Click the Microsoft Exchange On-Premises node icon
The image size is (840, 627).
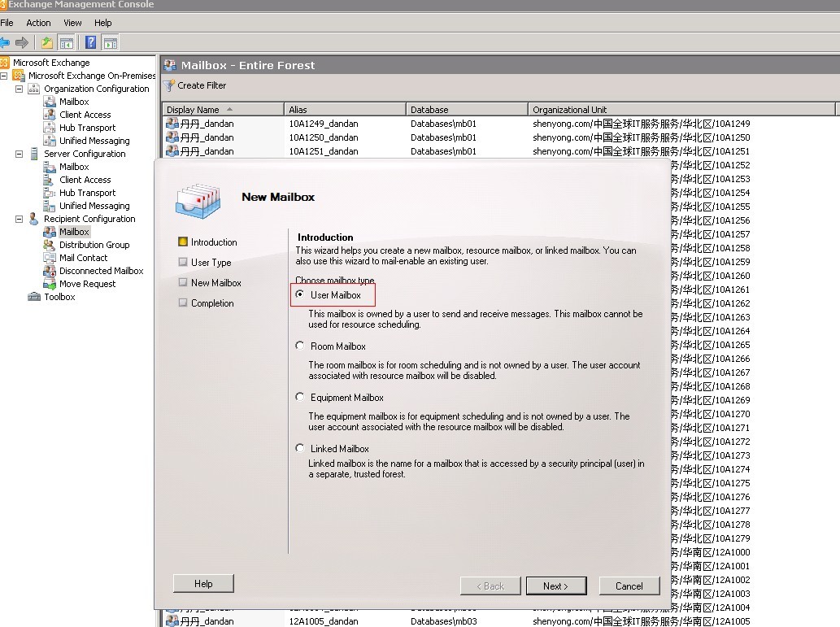19,76
